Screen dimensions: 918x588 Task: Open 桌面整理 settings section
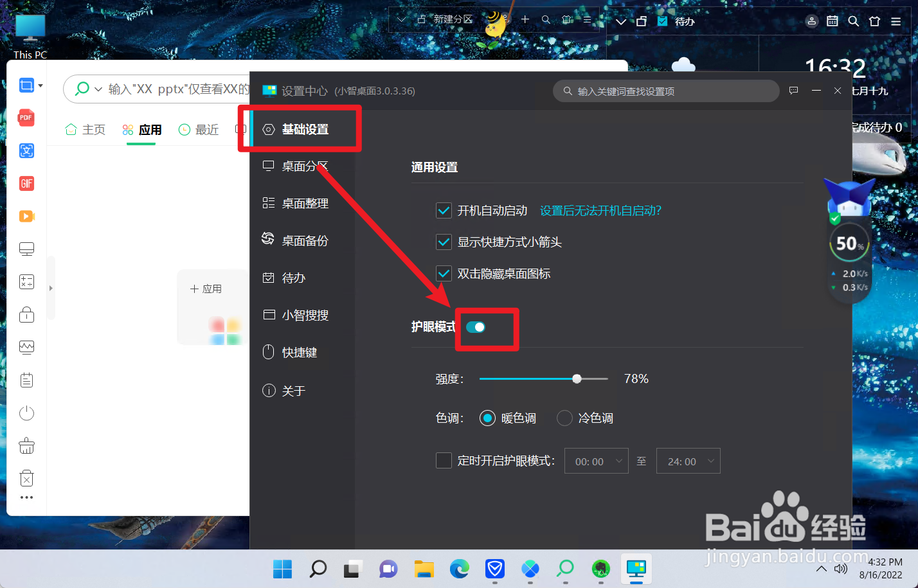(x=301, y=204)
